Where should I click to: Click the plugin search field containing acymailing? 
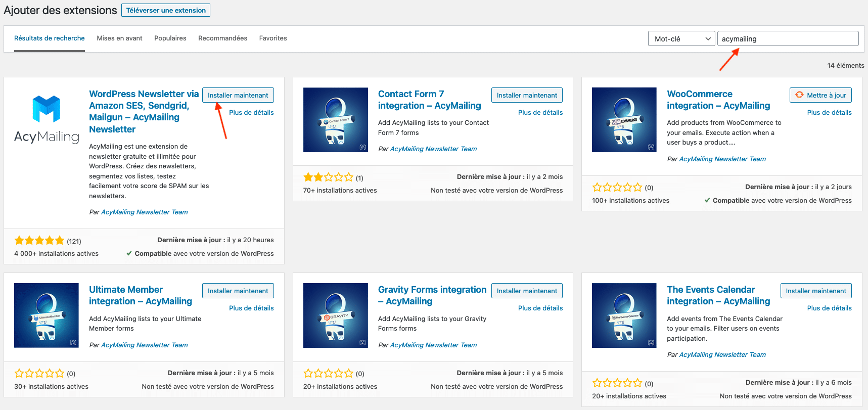787,39
